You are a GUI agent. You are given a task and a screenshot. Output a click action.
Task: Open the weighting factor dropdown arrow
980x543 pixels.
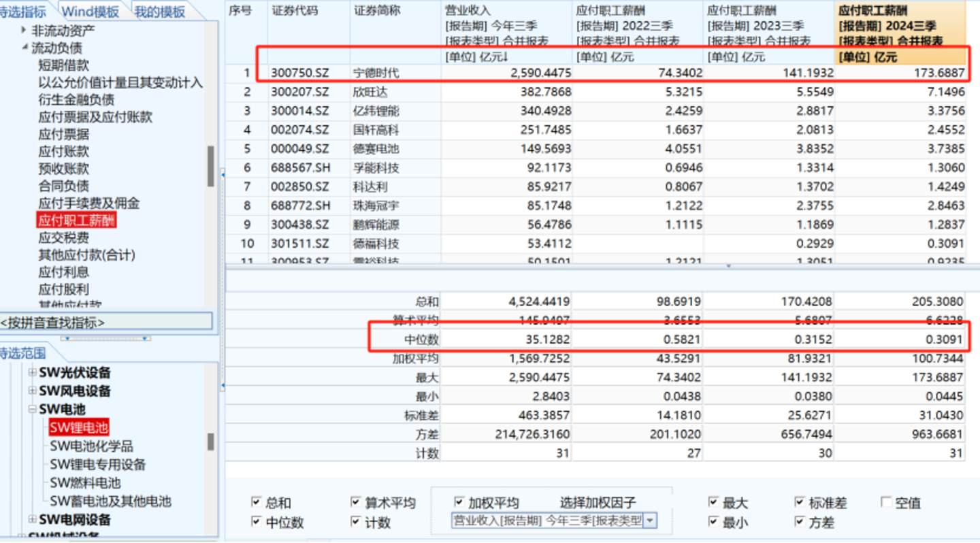[x=650, y=521]
